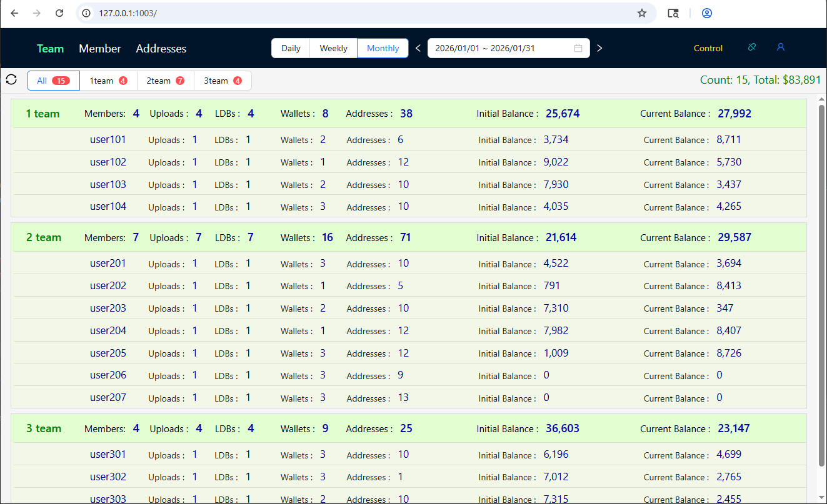Click the bookmark star in the address bar
The height and width of the screenshot is (504, 827).
click(x=642, y=12)
